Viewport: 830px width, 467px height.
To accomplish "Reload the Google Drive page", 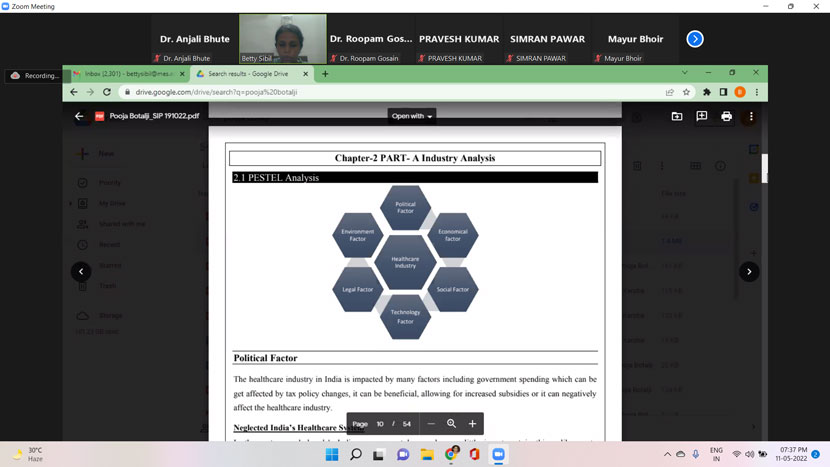I will click(107, 92).
